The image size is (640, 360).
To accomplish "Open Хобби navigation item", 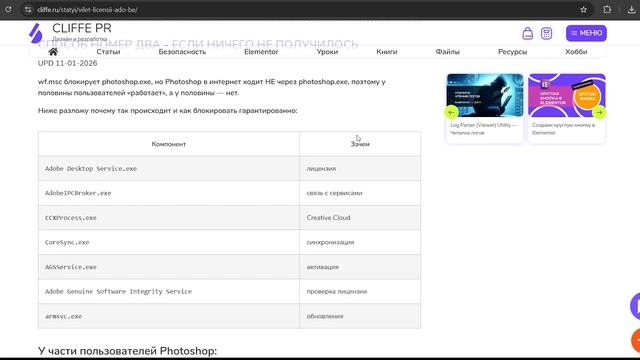I will click(576, 52).
